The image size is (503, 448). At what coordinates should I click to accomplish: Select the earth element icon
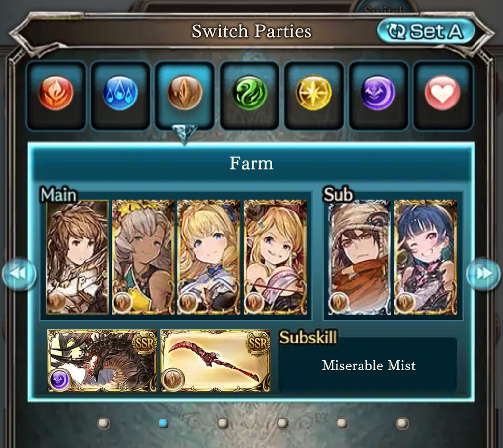[185, 93]
